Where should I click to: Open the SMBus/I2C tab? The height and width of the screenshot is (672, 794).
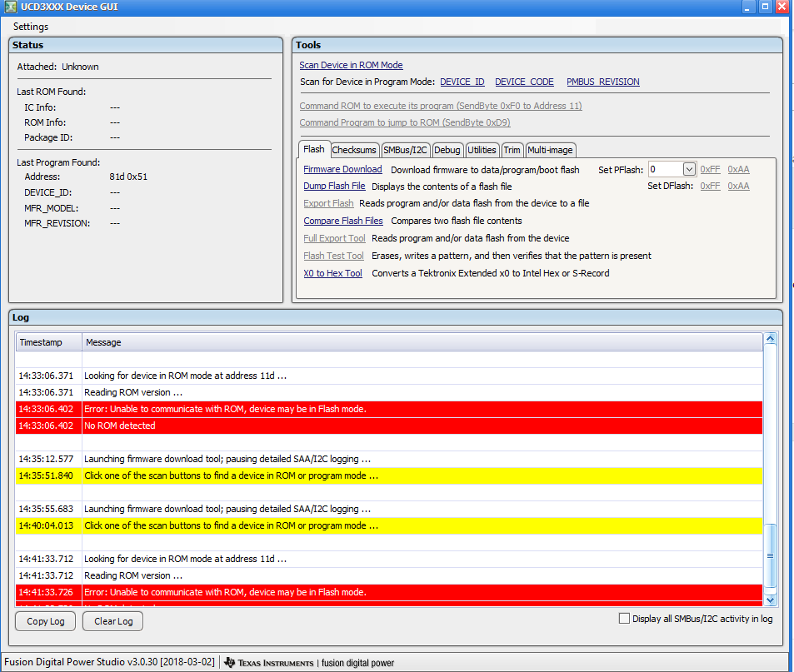pyautogui.click(x=405, y=150)
